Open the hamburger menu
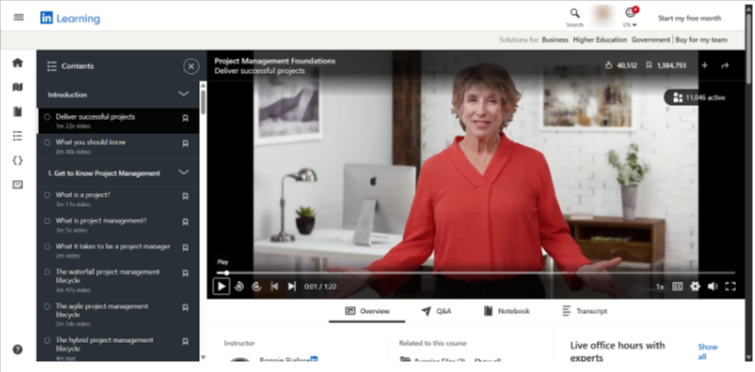The width and height of the screenshot is (755, 372). point(19,18)
